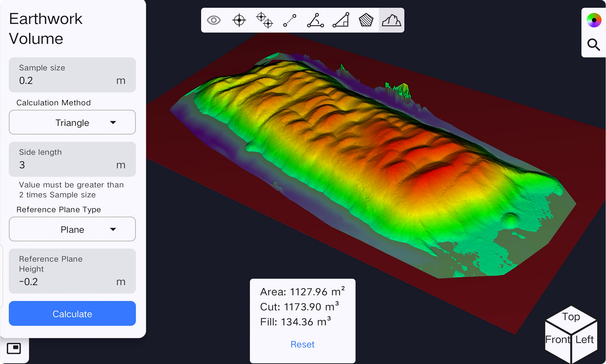Select the slope measurement tool

(x=341, y=20)
